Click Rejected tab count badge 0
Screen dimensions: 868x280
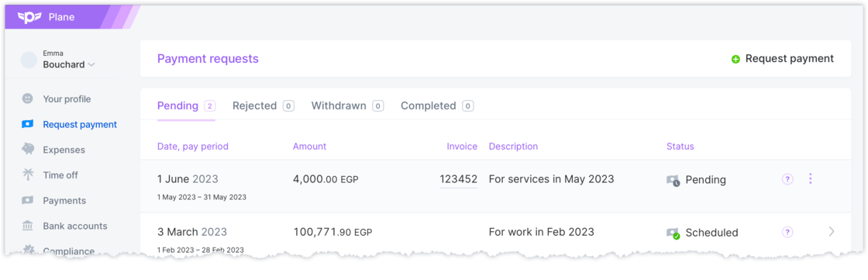click(288, 106)
